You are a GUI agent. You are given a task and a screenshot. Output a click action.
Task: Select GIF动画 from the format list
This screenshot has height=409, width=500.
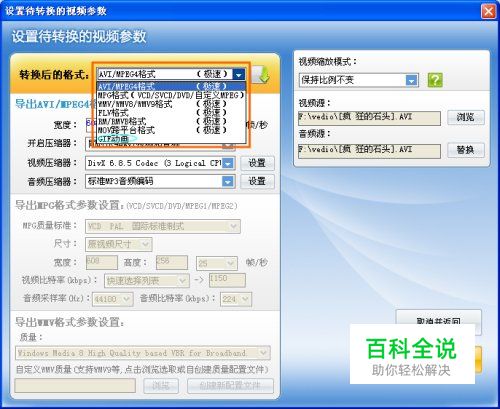[x=171, y=138]
